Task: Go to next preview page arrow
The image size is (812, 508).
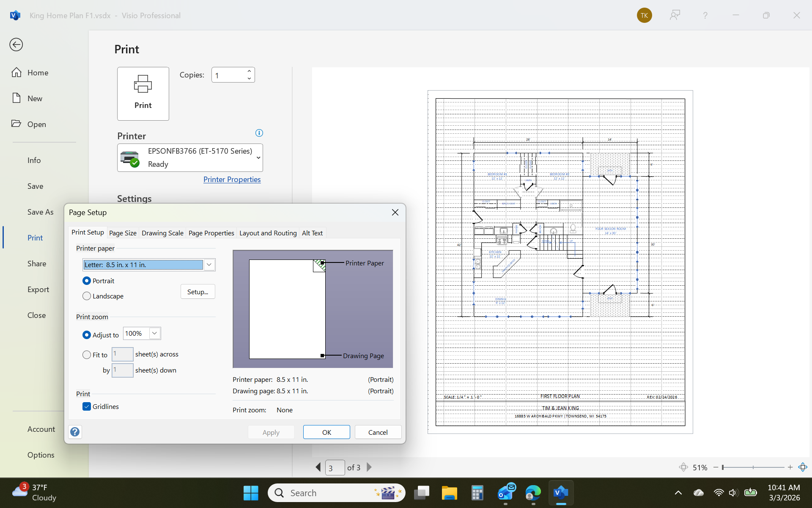Action: click(x=369, y=467)
